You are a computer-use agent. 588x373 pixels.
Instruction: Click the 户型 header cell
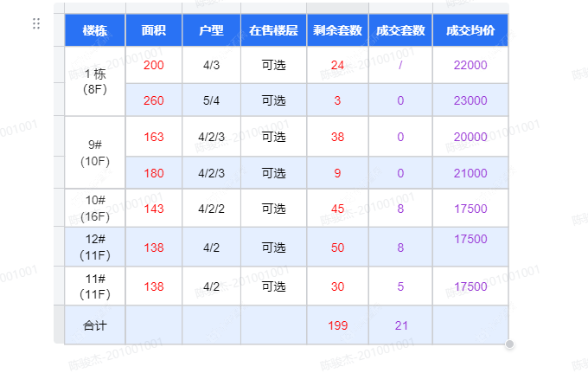pyautogui.click(x=211, y=31)
